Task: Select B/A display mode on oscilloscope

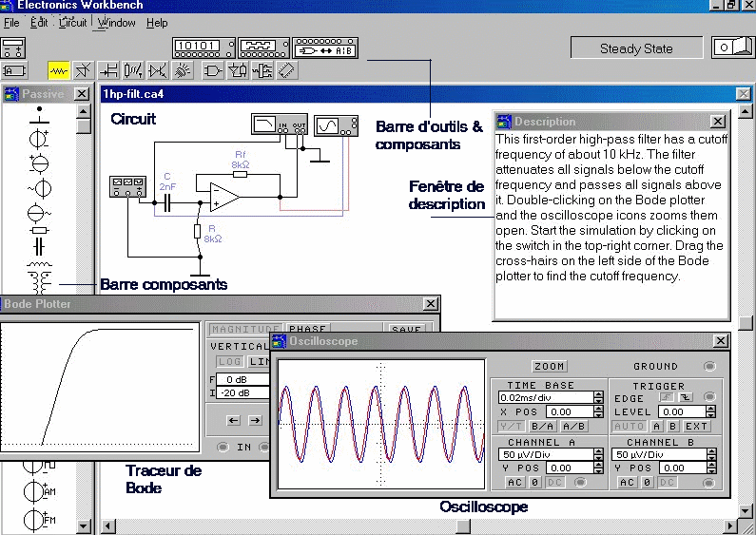Action: click(543, 426)
